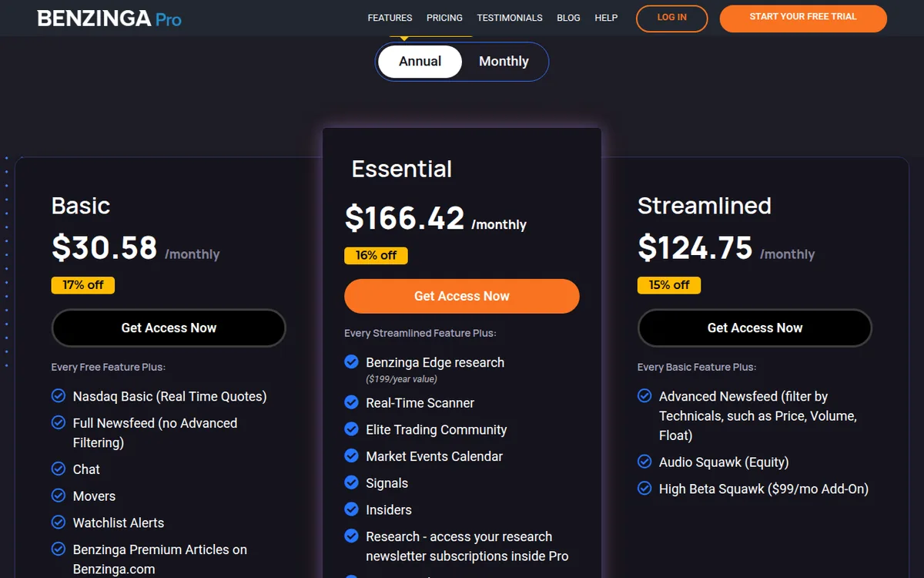
Task: Click checkmark icon beside High Beta Squawk
Action: click(644, 489)
